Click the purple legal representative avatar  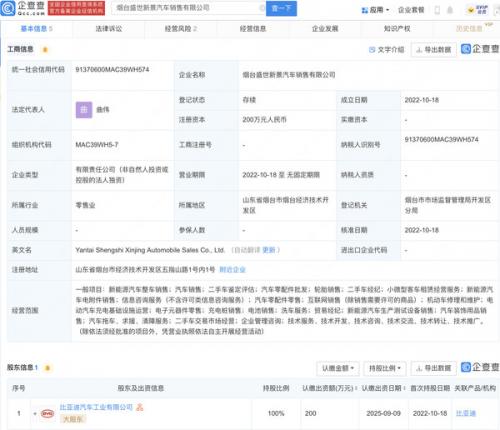click(84, 110)
